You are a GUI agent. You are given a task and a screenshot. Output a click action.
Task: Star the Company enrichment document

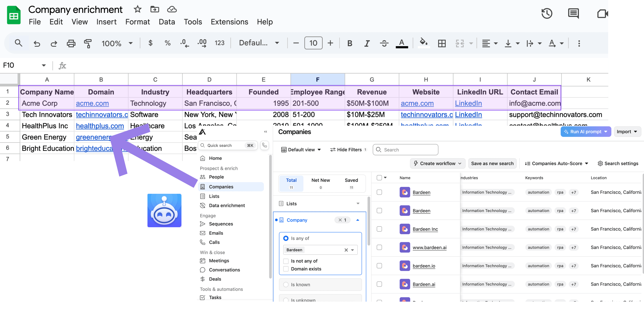coord(137,9)
